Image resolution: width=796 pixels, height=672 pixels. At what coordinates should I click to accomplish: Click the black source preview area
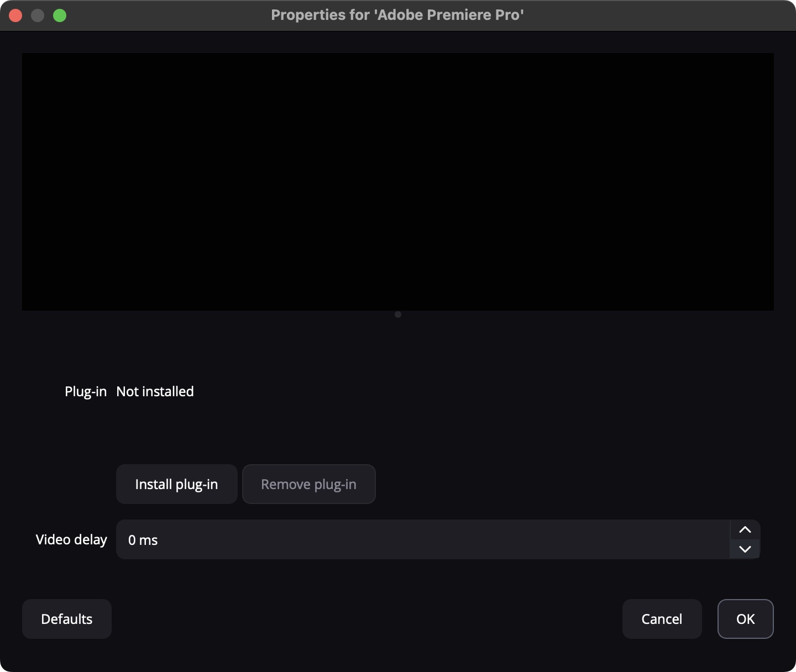[398, 182]
